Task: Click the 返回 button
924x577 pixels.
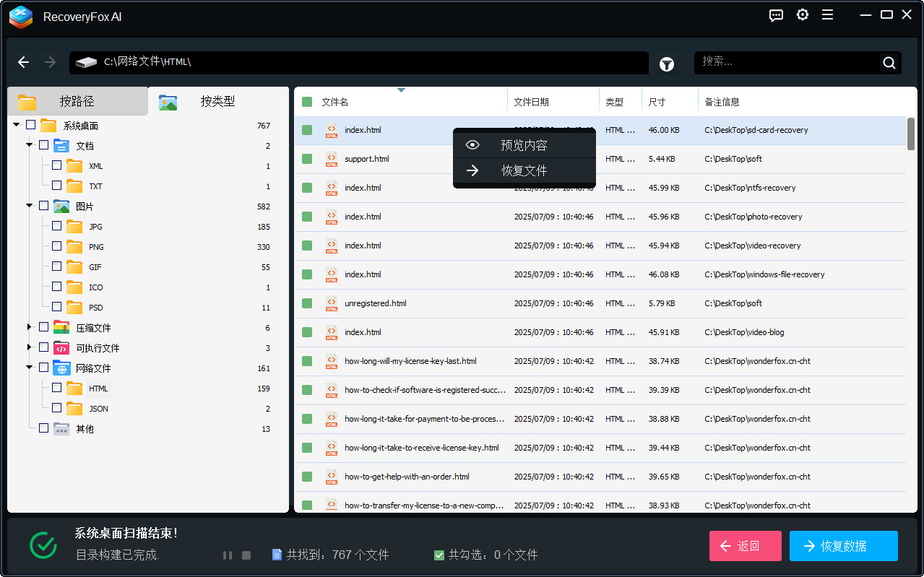Action: point(745,546)
